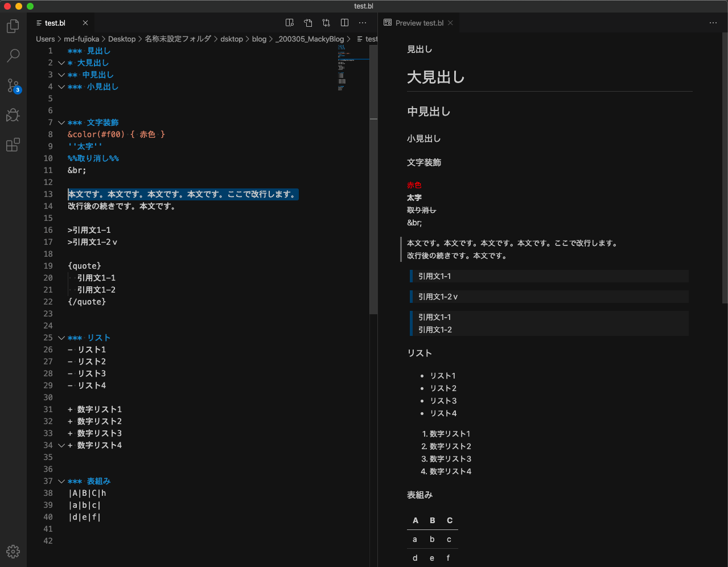
Task: Open the Run and Debug view
Action: [x=13, y=116]
